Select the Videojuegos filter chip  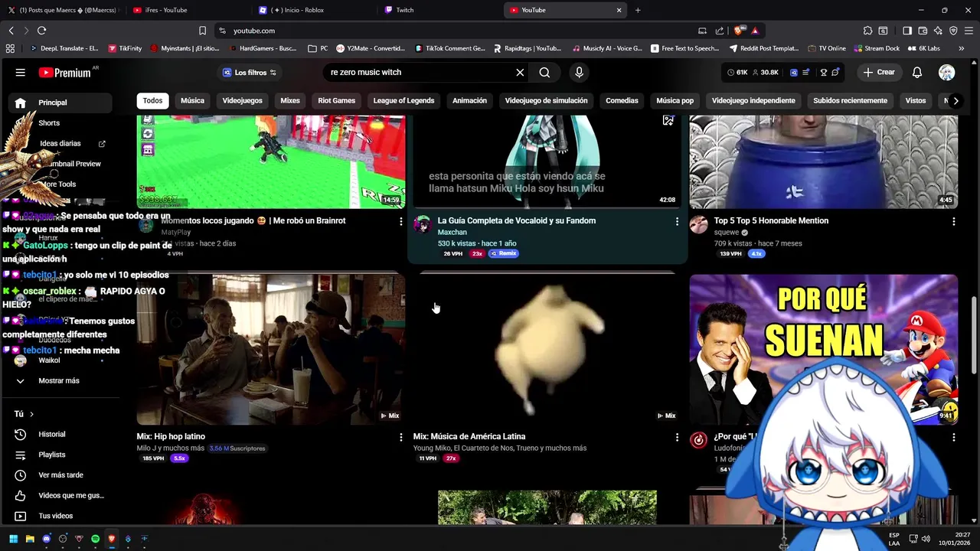click(x=242, y=100)
